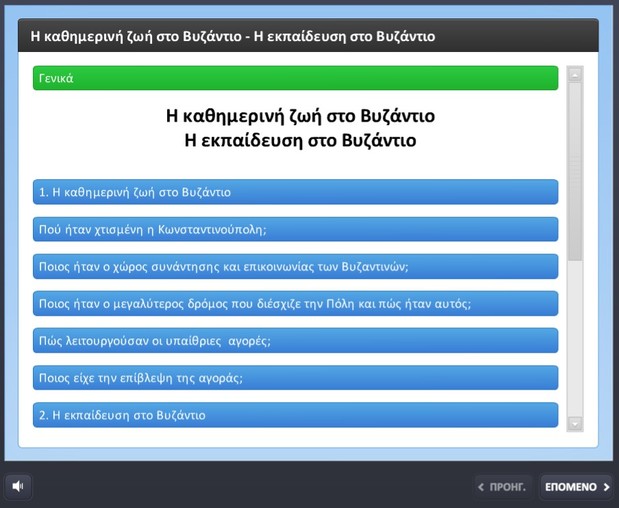This screenshot has height=508, width=619.
Task: Click the vertical scrollbar thumb
Action: pos(575,171)
